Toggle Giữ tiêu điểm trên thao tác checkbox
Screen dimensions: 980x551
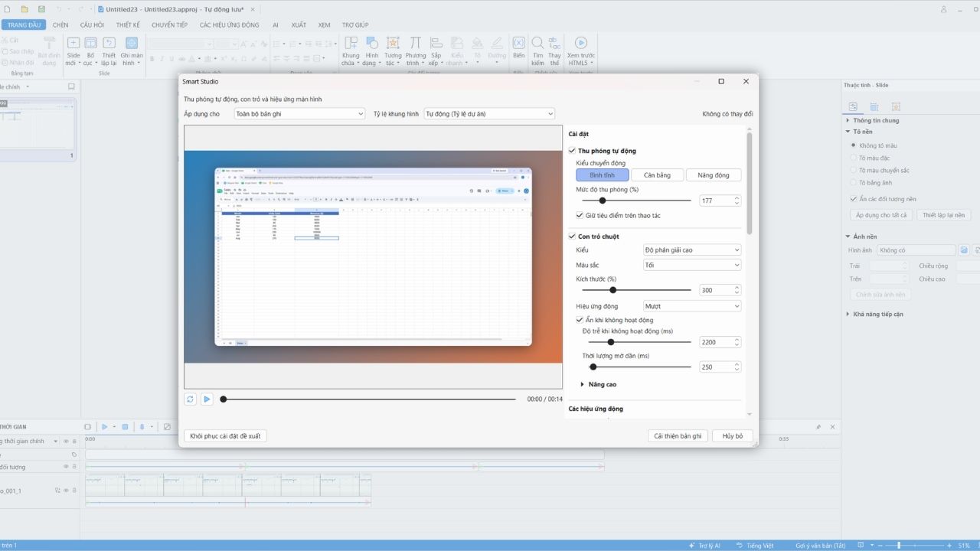coord(580,215)
